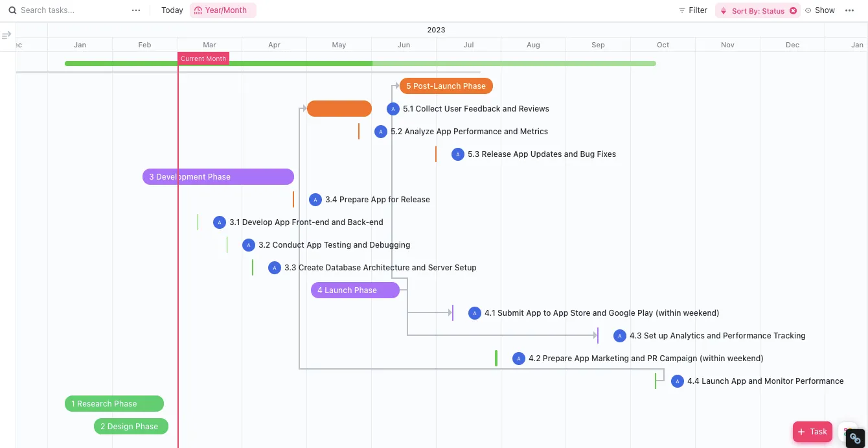Open task 5.1 Collect User Feedback and Reviews

[x=476, y=109]
